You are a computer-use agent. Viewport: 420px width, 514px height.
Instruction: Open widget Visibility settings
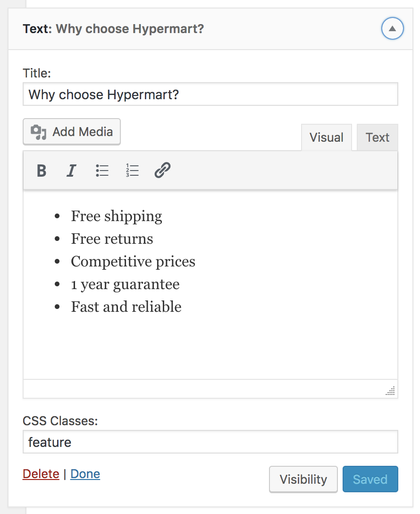click(x=303, y=479)
